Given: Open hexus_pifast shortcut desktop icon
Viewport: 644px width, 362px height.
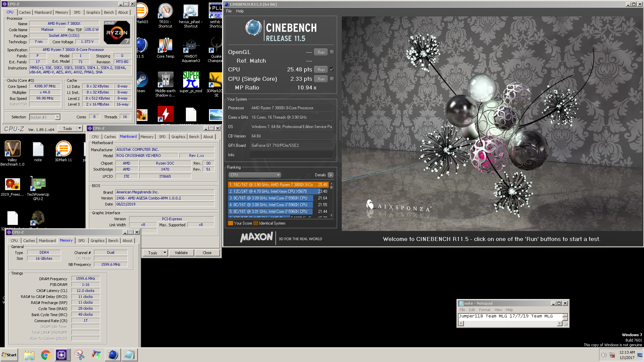Looking at the screenshot, I should coord(191,15).
